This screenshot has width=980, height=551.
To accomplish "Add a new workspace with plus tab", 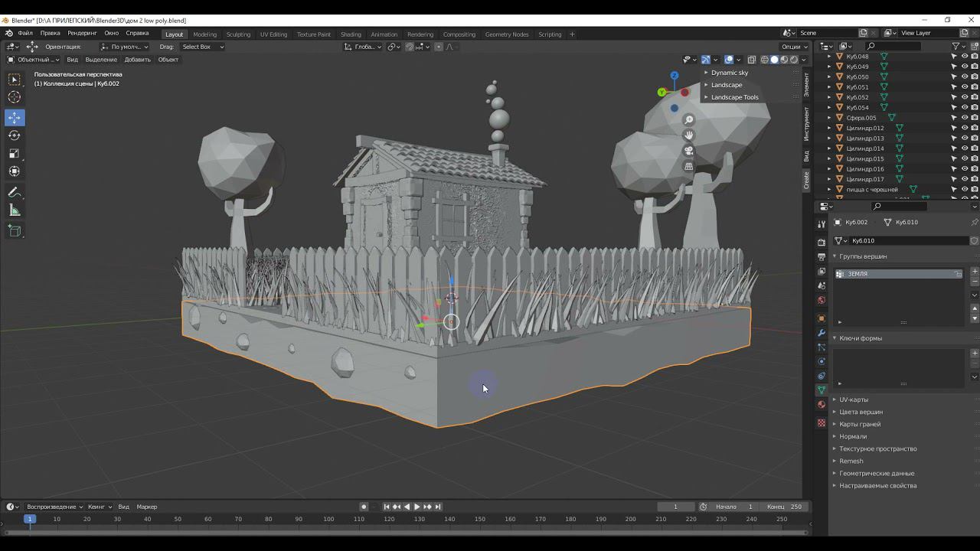I will click(572, 34).
